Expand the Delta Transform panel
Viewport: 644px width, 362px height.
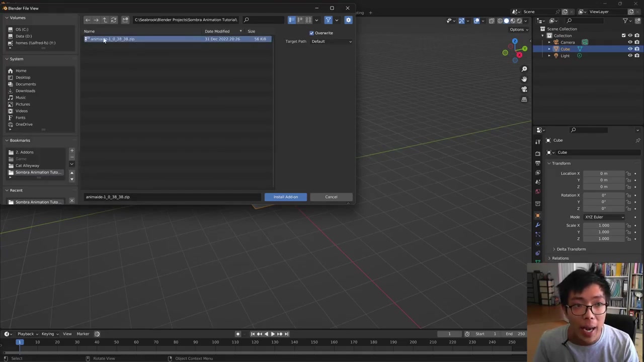pyautogui.click(x=571, y=249)
